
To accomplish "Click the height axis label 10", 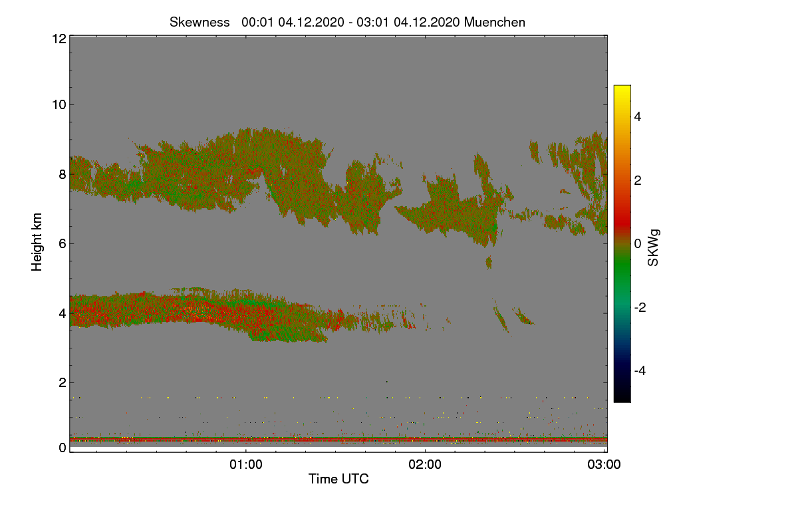I will pos(59,104).
